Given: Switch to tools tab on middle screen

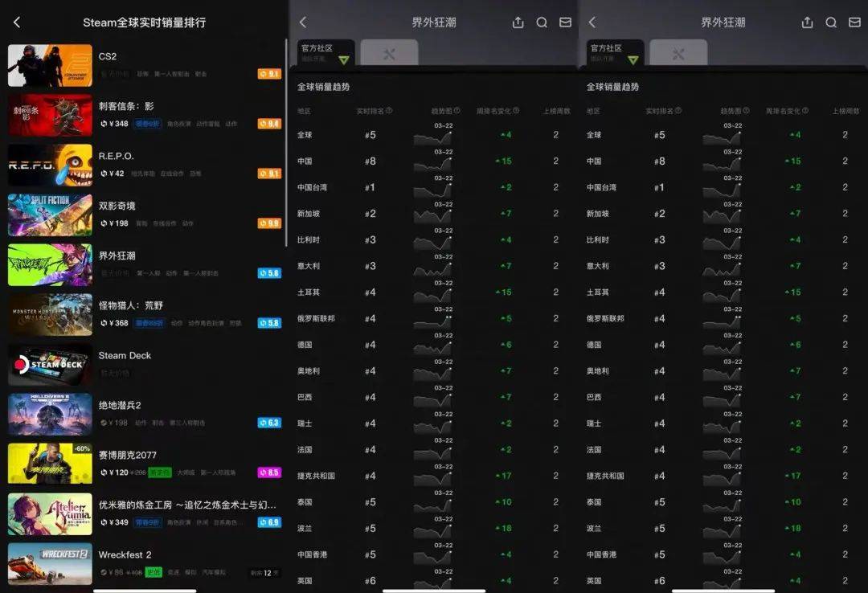Looking at the screenshot, I should pyautogui.click(x=389, y=53).
